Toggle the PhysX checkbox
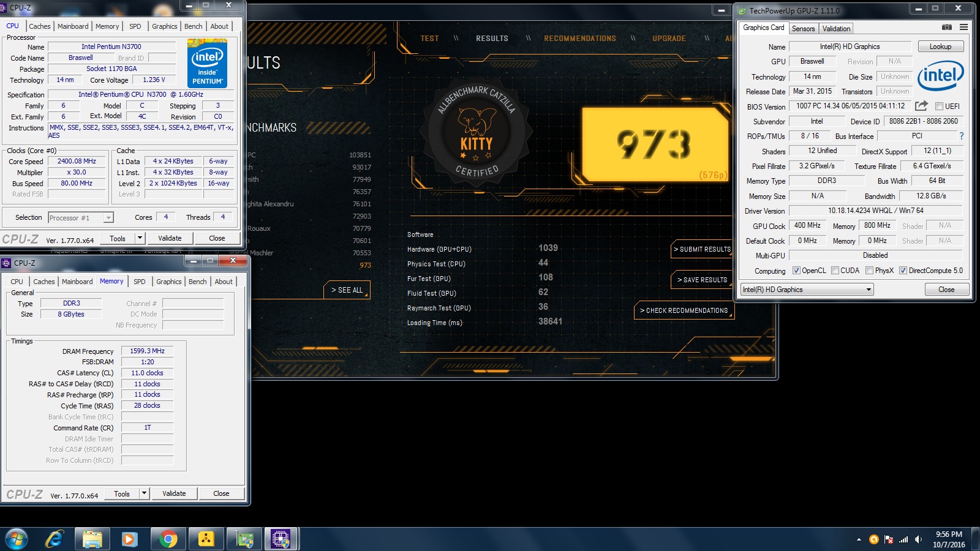Viewport: 980px width, 551px height. tap(869, 270)
